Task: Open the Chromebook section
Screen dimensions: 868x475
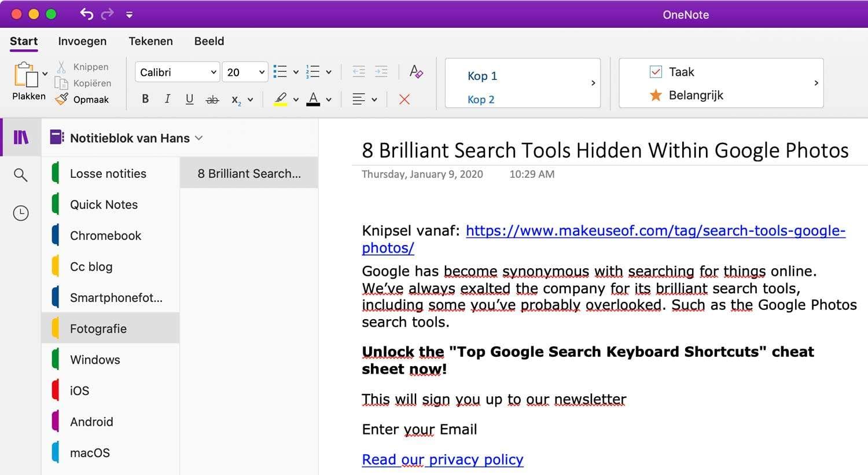Action: pyautogui.click(x=111, y=236)
